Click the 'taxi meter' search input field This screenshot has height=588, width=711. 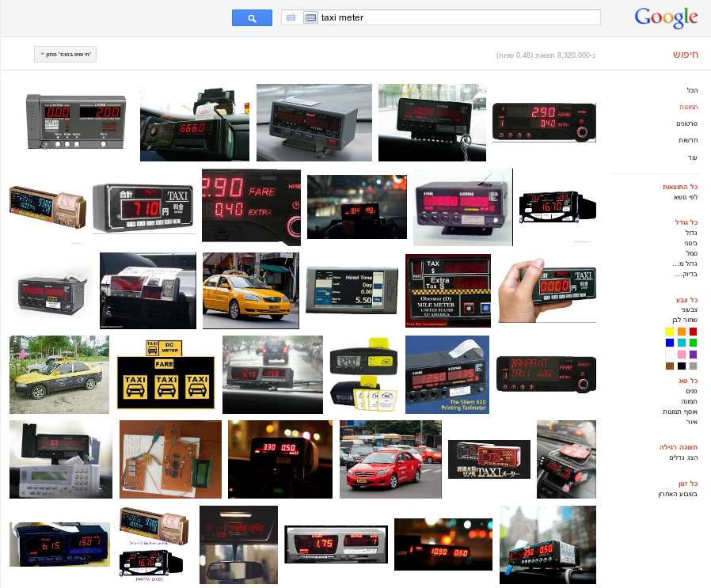click(459, 17)
